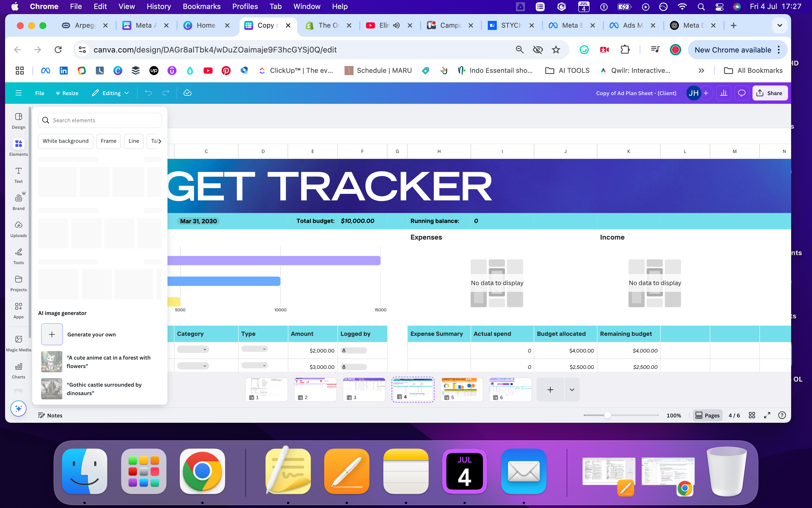Add collaborator with the plus icon

(x=706, y=93)
